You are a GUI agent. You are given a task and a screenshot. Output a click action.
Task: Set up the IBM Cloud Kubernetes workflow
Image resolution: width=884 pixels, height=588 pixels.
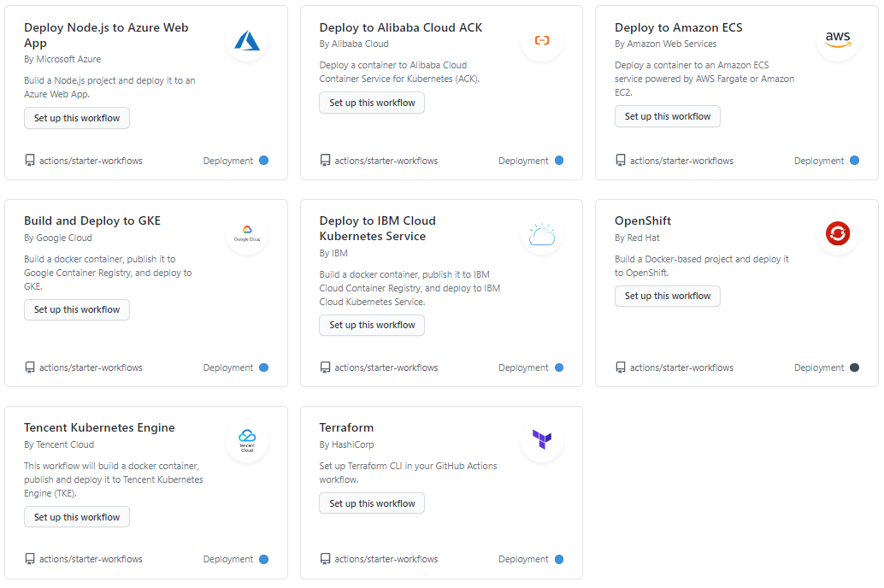pyautogui.click(x=372, y=325)
